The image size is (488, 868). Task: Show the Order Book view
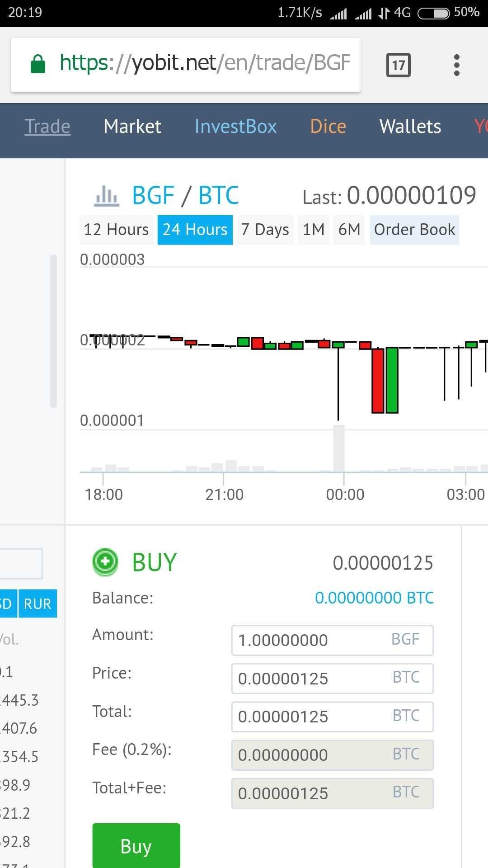tap(415, 230)
